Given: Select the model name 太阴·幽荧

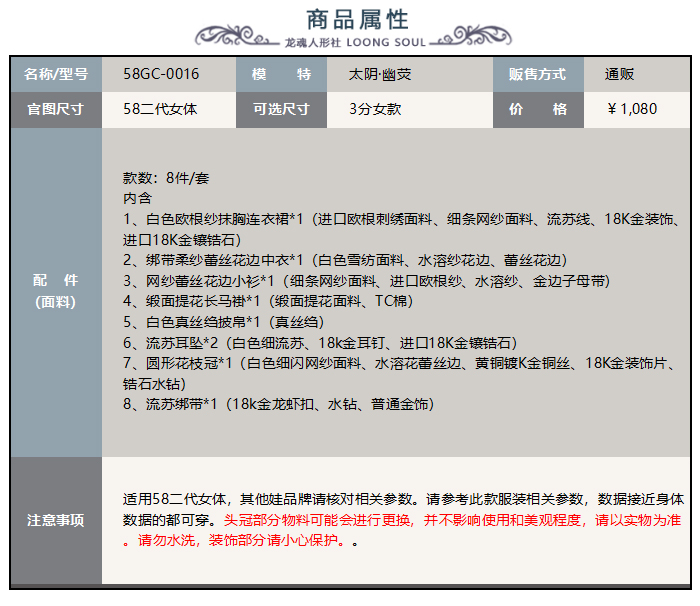Looking at the screenshot, I should coord(379,74).
